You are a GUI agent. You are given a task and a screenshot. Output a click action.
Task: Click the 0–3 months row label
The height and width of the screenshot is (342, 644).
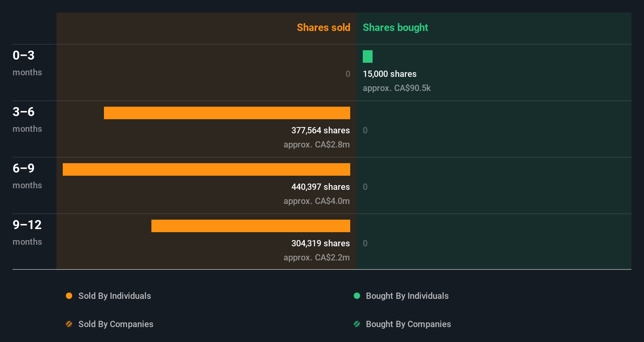click(x=27, y=63)
